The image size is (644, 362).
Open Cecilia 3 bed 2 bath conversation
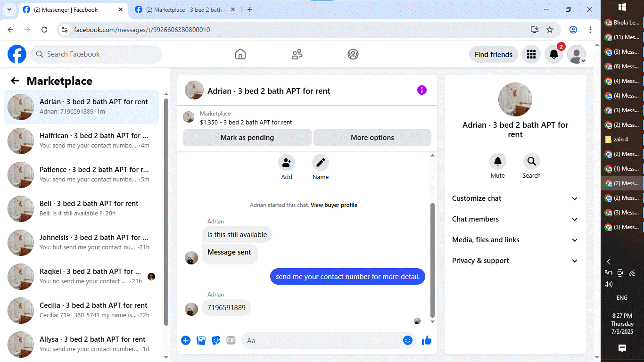click(81, 310)
